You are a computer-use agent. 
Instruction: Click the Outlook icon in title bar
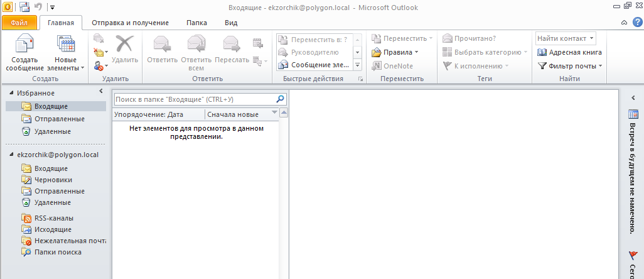[8, 6]
